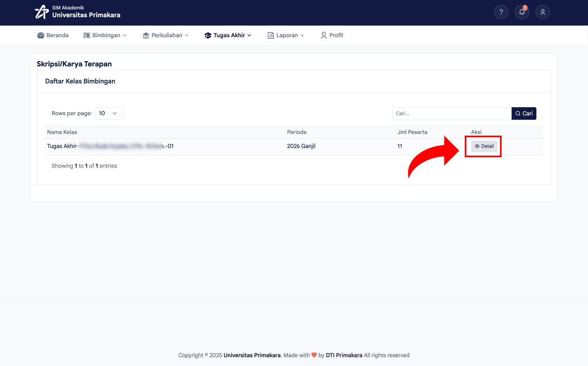Open the Tugas Akhir menu

pos(228,35)
